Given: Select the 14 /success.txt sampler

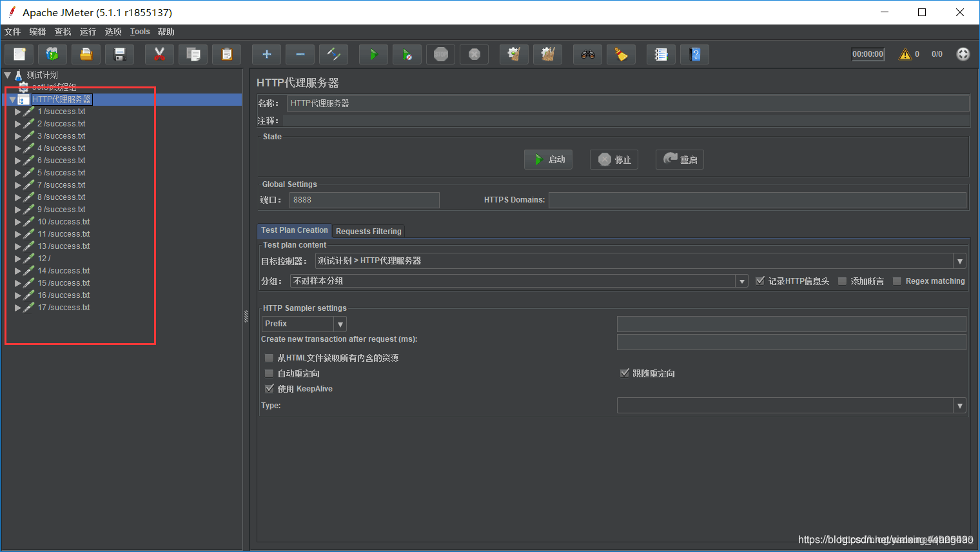Looking at the screenshot, I should (x=63, y=271).
